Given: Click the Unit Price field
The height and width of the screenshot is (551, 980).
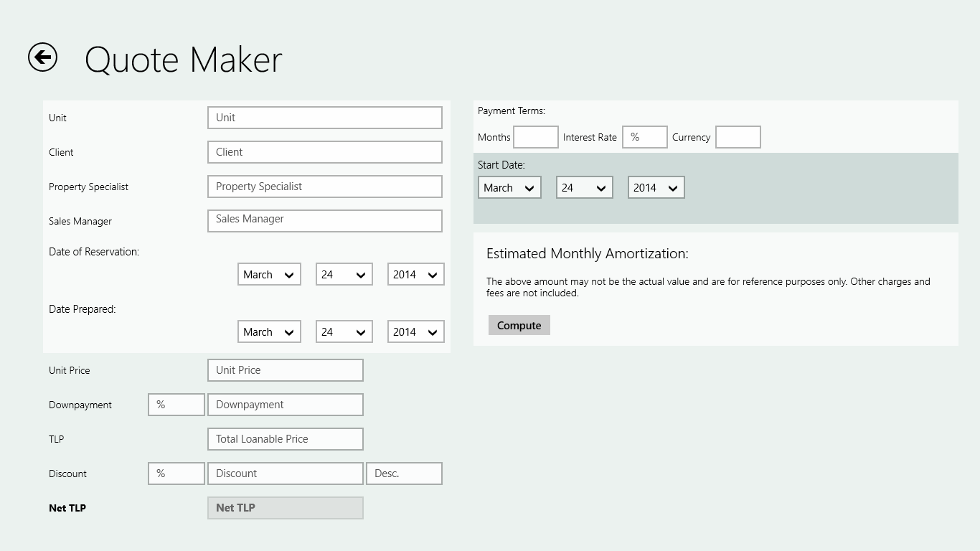Looking at the screenshot, I should 286,370.
